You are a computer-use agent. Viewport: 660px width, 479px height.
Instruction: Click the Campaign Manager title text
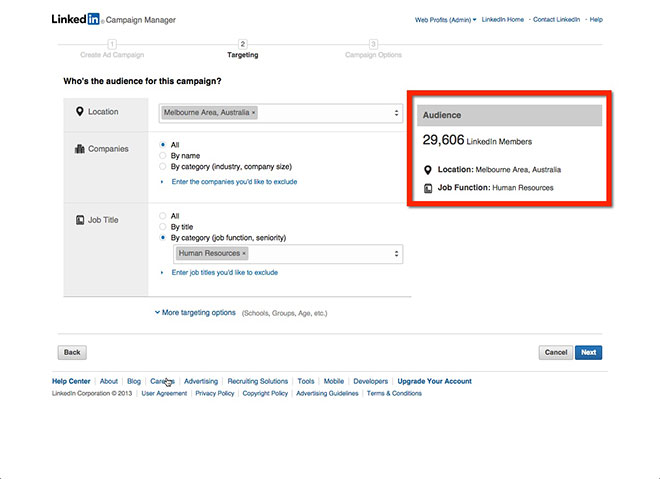tap(141, 20)
